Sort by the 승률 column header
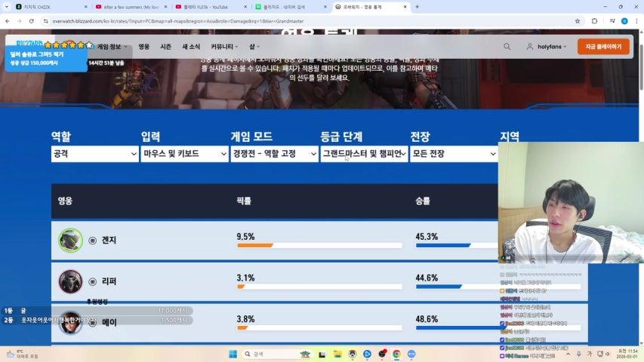 click(423, 201)
